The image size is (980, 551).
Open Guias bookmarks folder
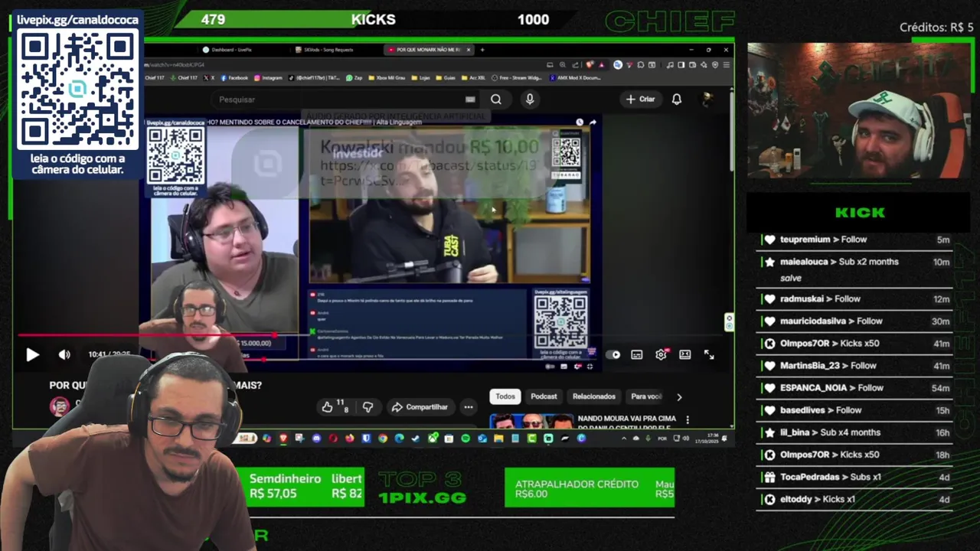pyautogui.click(x=445, y=77)
